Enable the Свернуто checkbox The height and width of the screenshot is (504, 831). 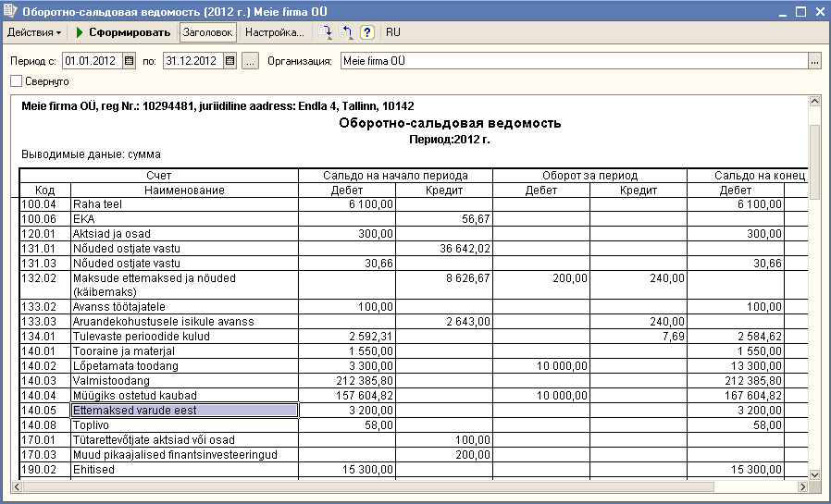[x=16, y=81]
